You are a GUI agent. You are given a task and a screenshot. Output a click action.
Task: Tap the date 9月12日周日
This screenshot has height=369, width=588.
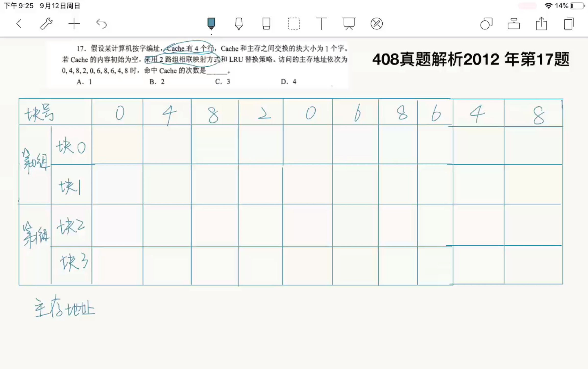[x=60, y=6]
